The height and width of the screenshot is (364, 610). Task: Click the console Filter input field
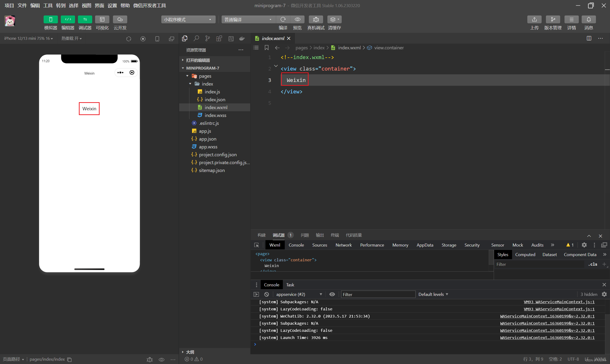(378, 294)
